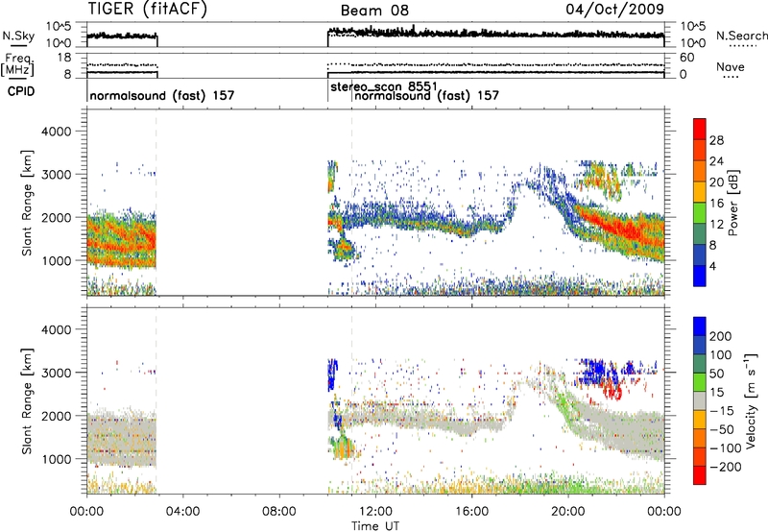Click the 04:00 time tick label

tap(182, 512)
